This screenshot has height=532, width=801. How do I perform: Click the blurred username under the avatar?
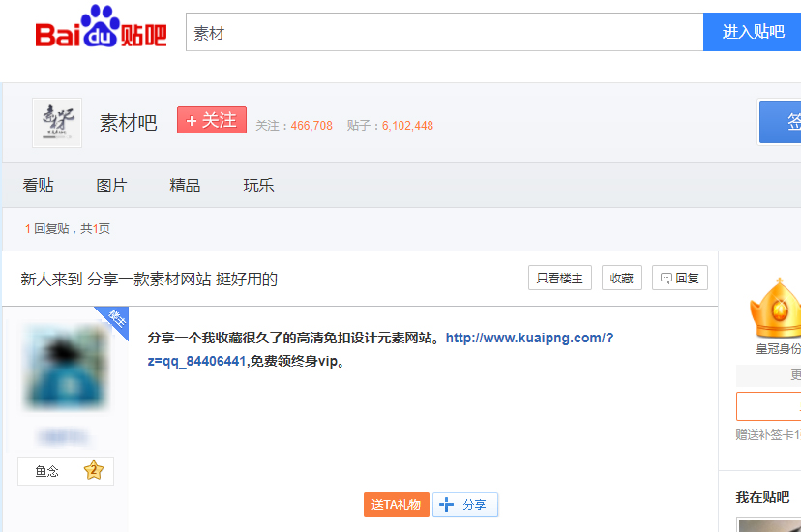point(63,437)
